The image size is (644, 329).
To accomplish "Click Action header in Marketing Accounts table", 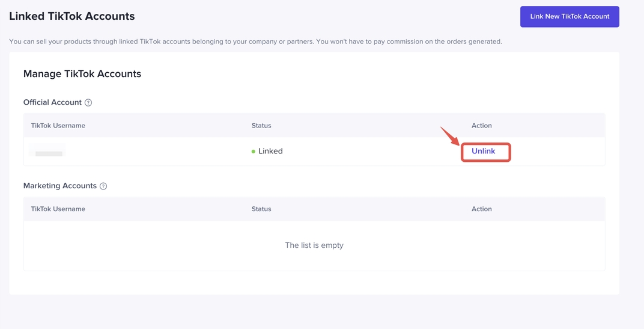I will click(x=482, y=209).
